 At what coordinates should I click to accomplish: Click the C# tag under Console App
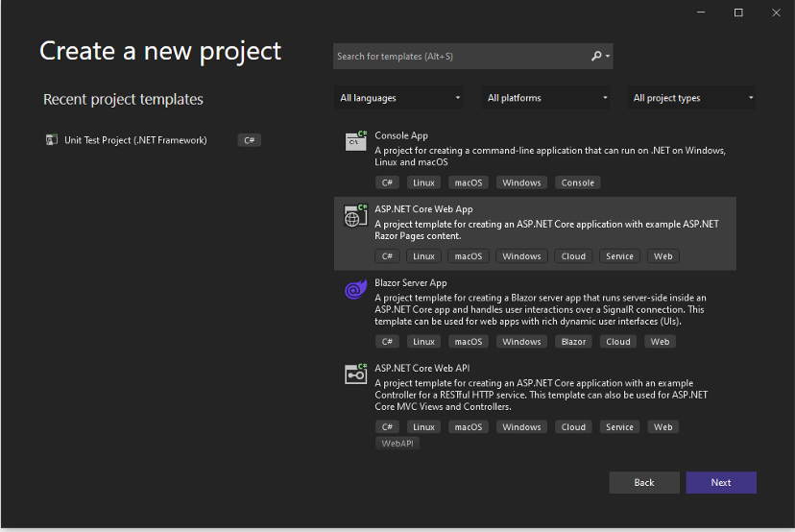coord(387,182)
